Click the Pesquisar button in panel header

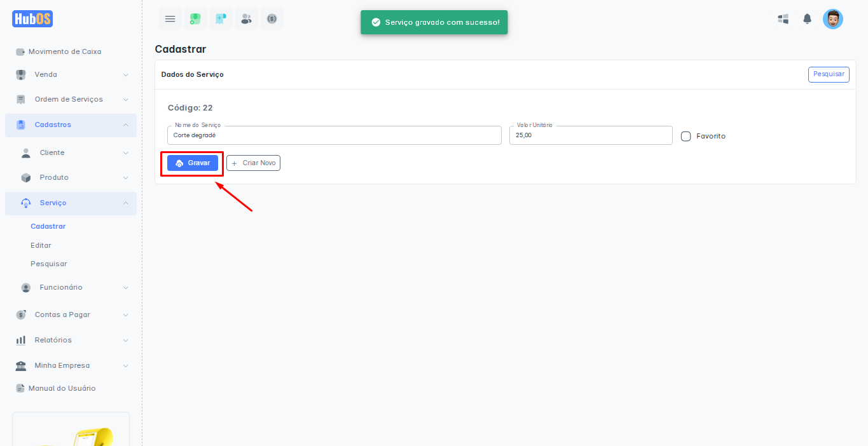tap(828, 74)
